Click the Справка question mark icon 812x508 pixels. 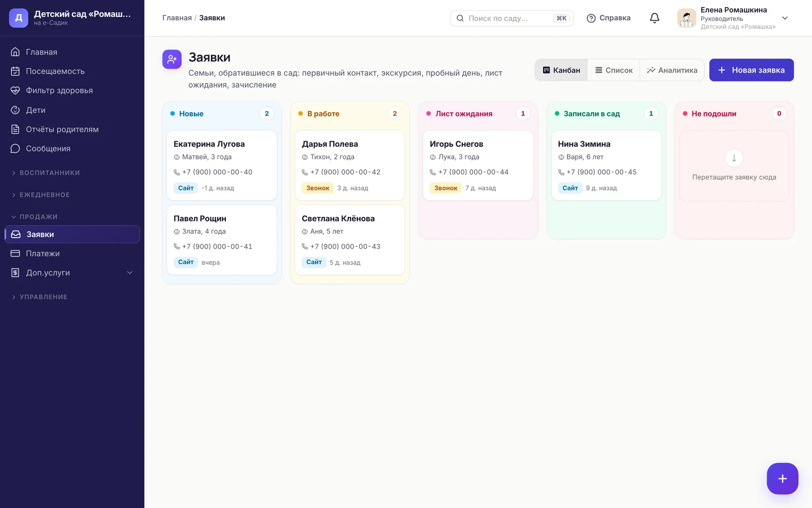[591, 18]
